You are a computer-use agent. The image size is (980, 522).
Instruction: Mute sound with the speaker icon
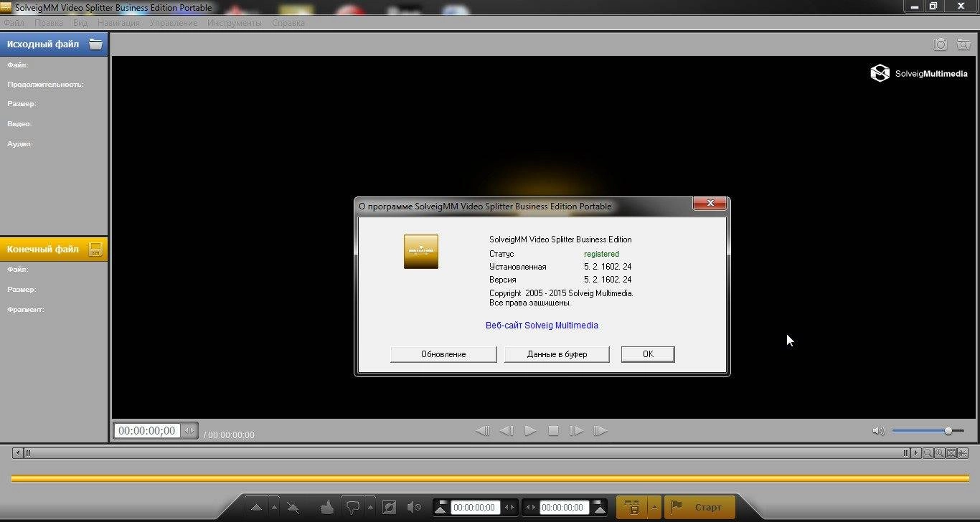point(878,431)
